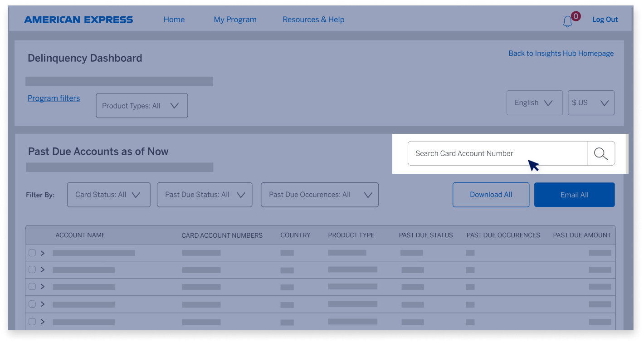The image size is (644, 343).
Task: Expand the first account row
Action: [x=43, y=253]
